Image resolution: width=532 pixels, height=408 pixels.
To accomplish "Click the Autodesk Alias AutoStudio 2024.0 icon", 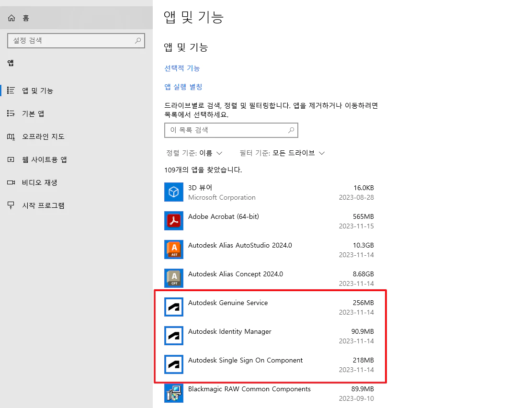I will (174, 249).
